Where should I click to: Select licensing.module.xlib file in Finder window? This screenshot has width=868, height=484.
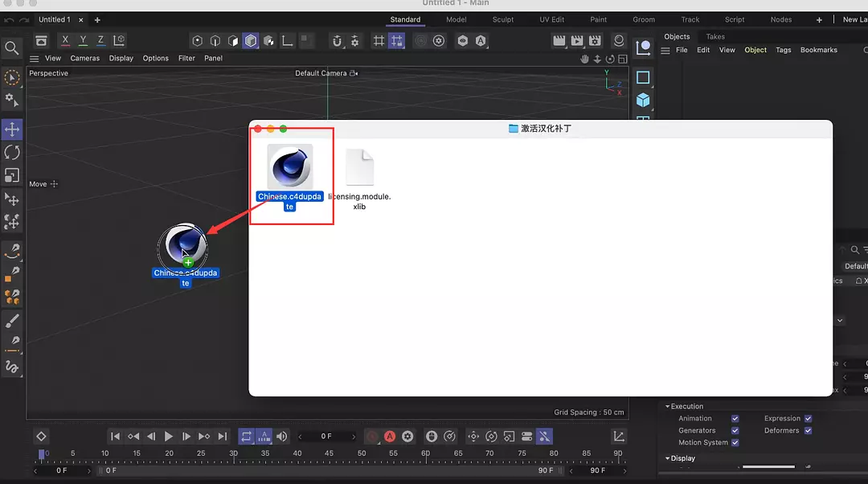(x=359, y=179)
